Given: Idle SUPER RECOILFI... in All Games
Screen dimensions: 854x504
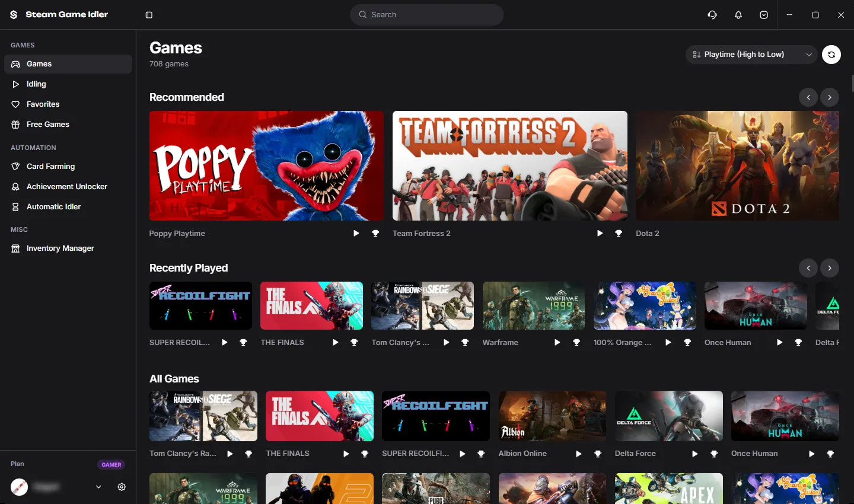Looking at the screenshot, I should 462,454.
